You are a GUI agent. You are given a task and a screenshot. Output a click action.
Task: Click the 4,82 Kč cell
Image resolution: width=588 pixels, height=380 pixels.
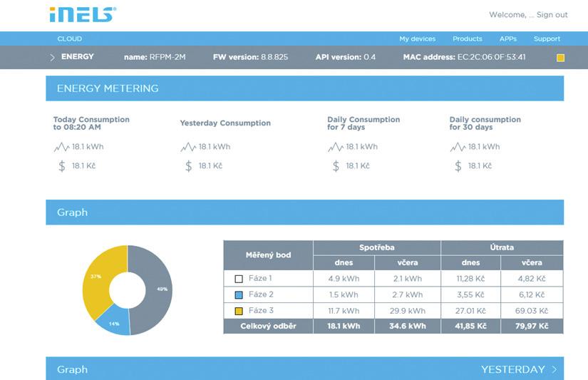click(x=532, y=279)
